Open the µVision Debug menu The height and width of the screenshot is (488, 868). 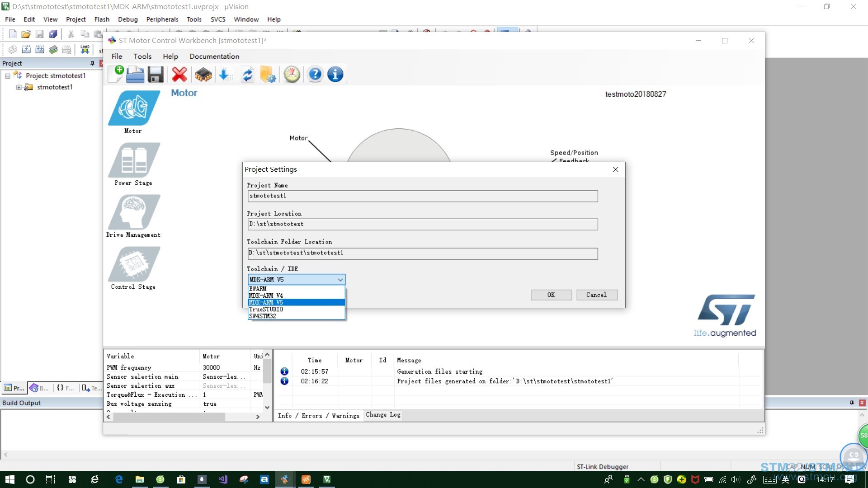click(128, 19)
